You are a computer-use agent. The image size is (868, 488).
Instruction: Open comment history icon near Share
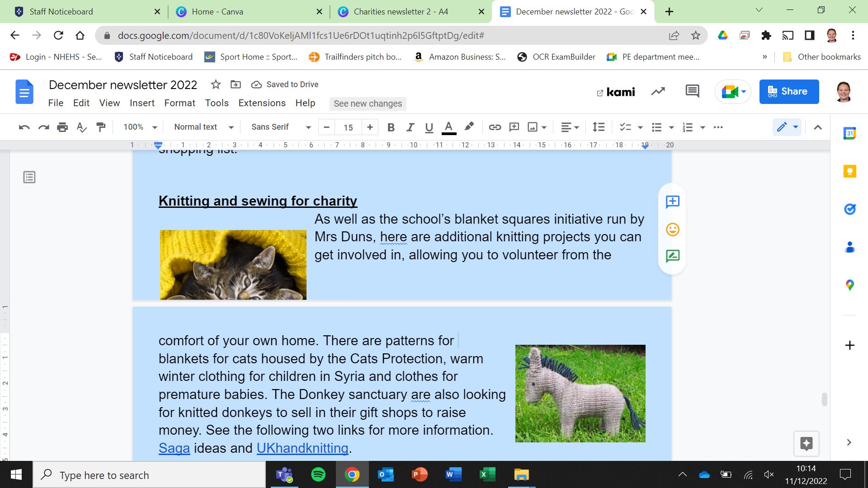pos(692,92)
